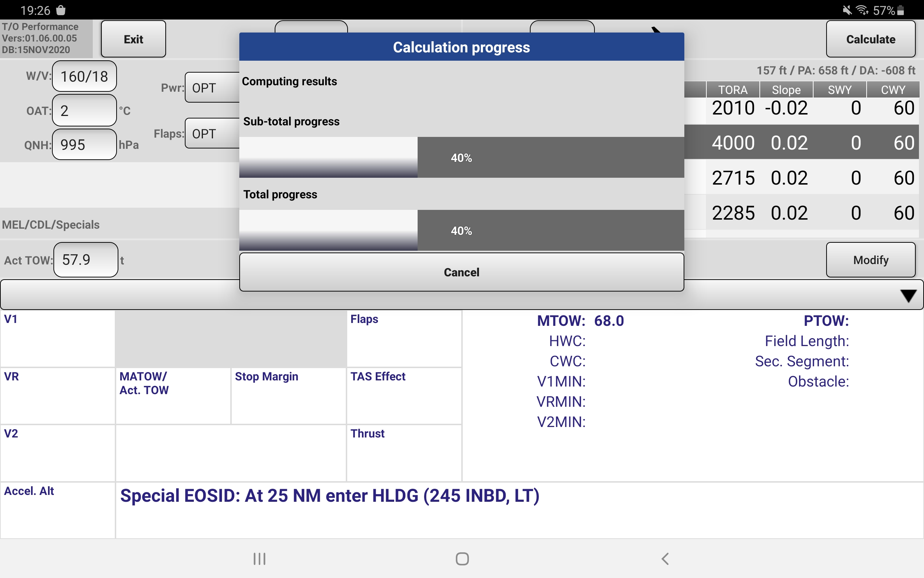Click the TAS Effect cell

[x=404, y=396]
